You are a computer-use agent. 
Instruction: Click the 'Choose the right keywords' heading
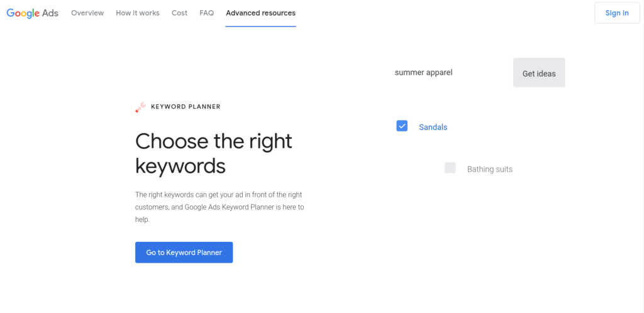[x=214, y=153]
